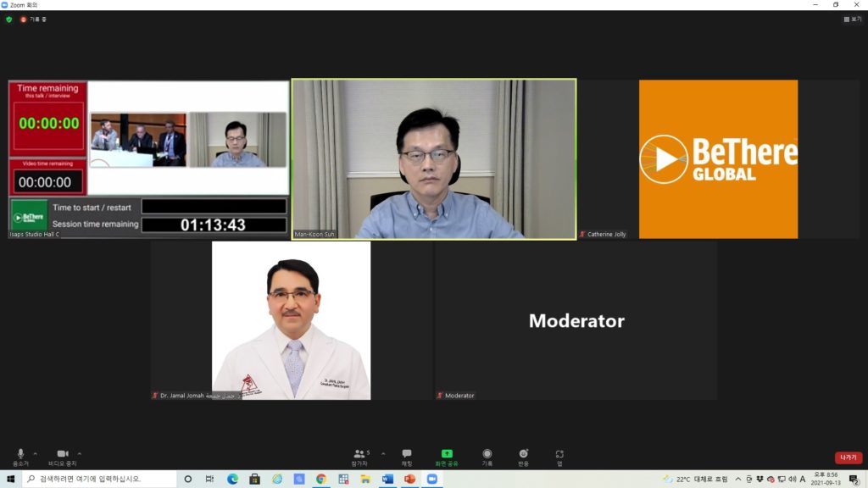Open the Chat icon in the toolbar
Viewport: 868px width, 488px height.
[407, 454]
